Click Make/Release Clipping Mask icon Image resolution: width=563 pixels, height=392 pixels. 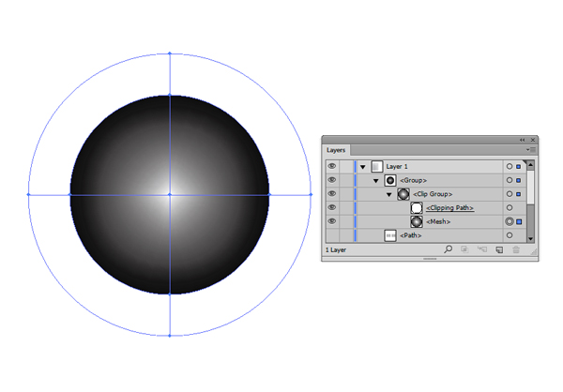[x=464, y=249]
